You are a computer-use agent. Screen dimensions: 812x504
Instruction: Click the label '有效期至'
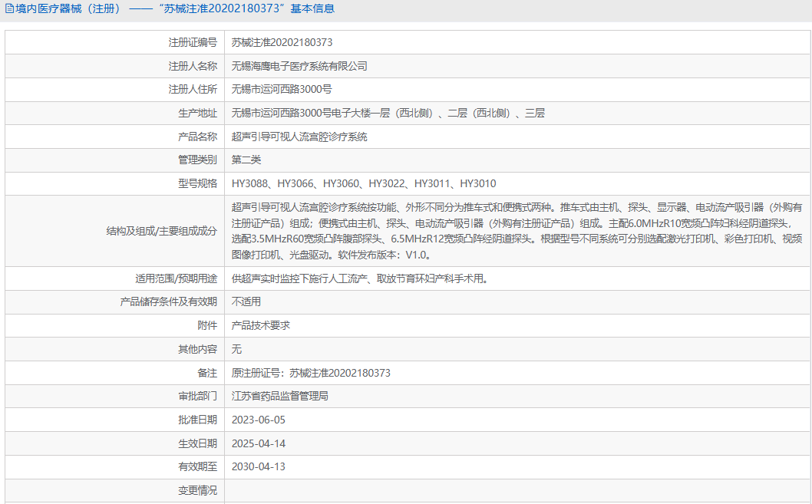click(x=197, y=466)
